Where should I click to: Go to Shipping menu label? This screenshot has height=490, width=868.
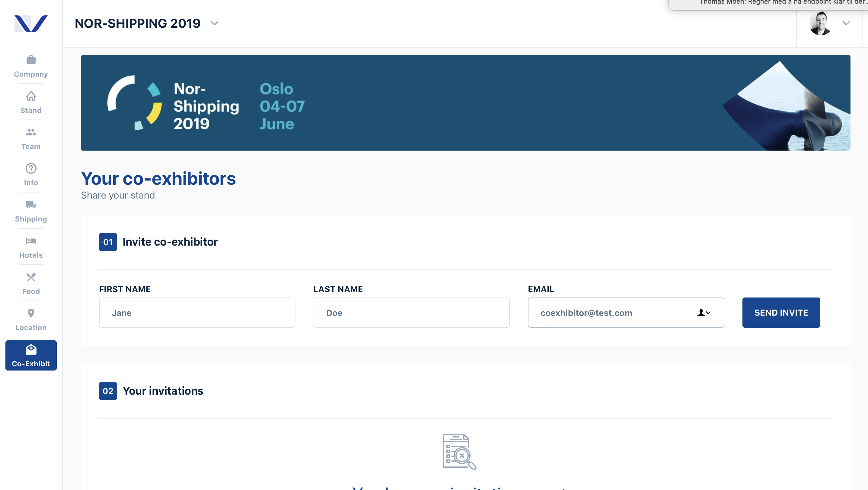(31, 219)
